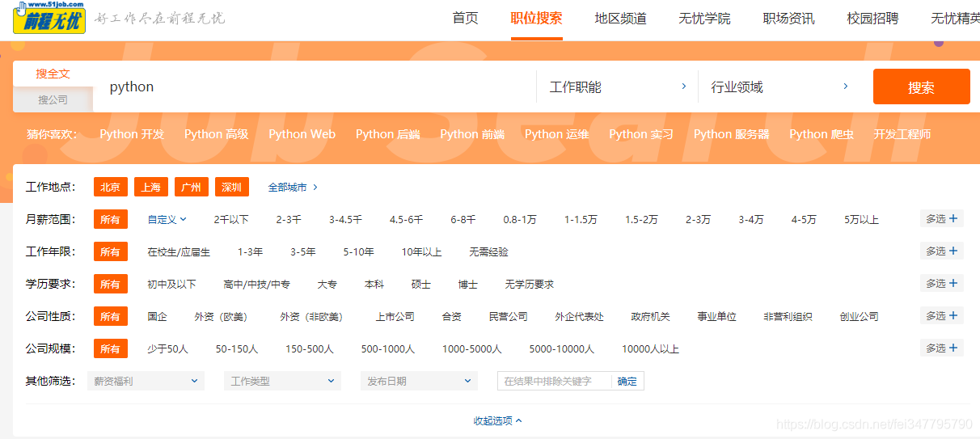Screen dimensions: 980x439
Task: Filter education by 本科
Action: pos(374,284)
